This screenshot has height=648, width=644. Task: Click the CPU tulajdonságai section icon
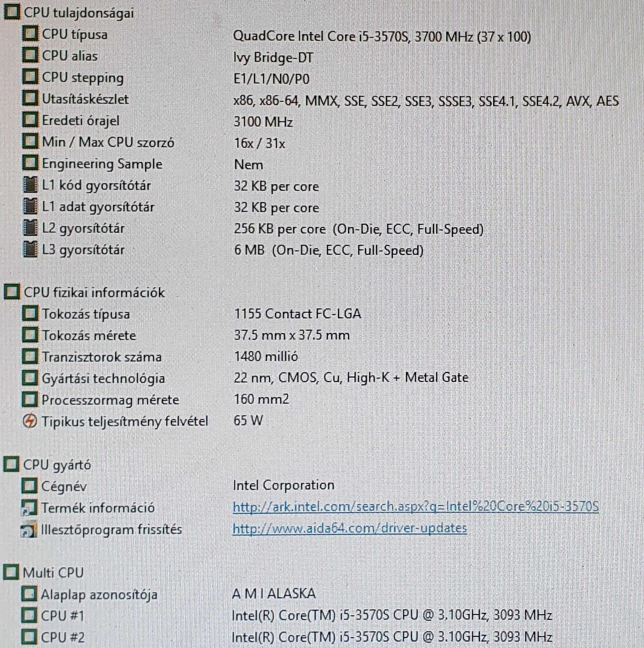(12, 12)
